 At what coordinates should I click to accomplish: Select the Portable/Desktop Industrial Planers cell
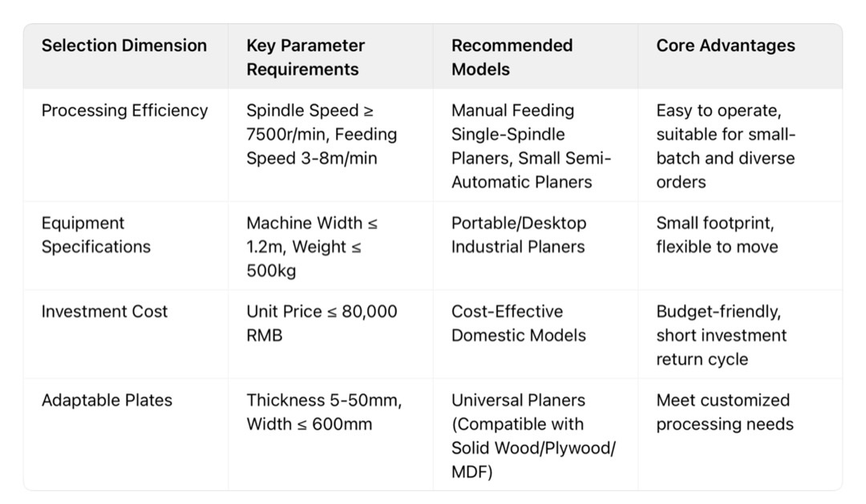pos(519,235)
